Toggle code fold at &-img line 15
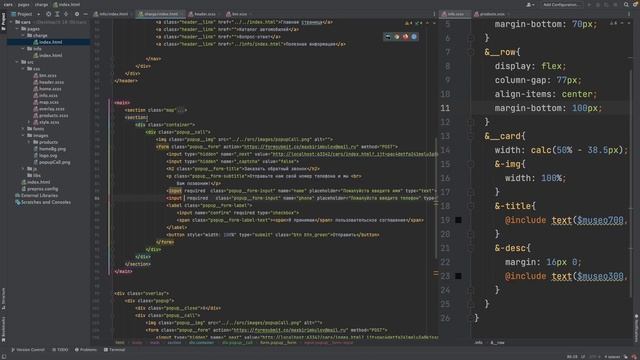640x360 pixels. tap(470, 164)
